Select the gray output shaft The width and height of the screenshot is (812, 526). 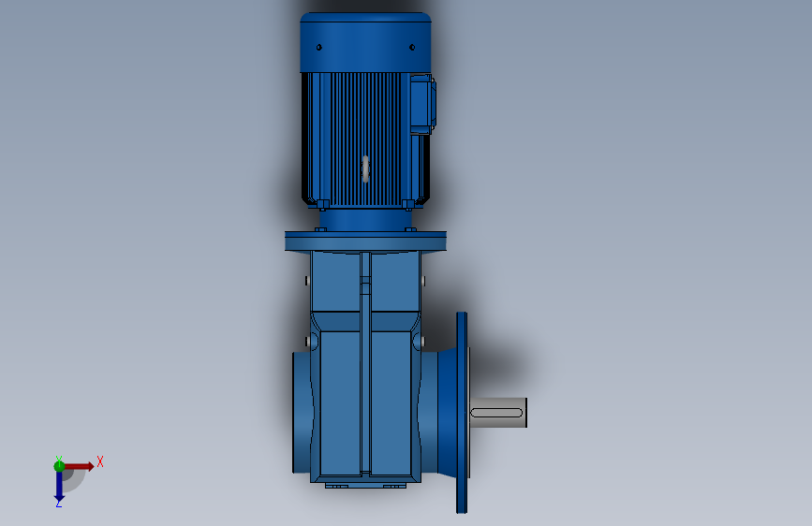(498, 413)
